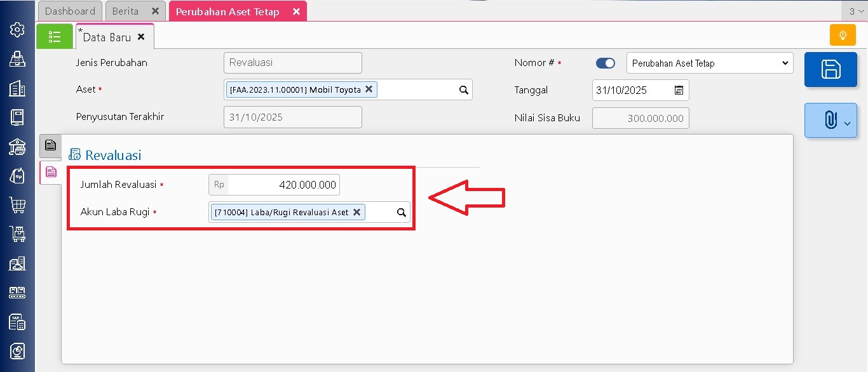Switch to the Berita tab
Screen dimensions: 868x372
pos(126,11)
